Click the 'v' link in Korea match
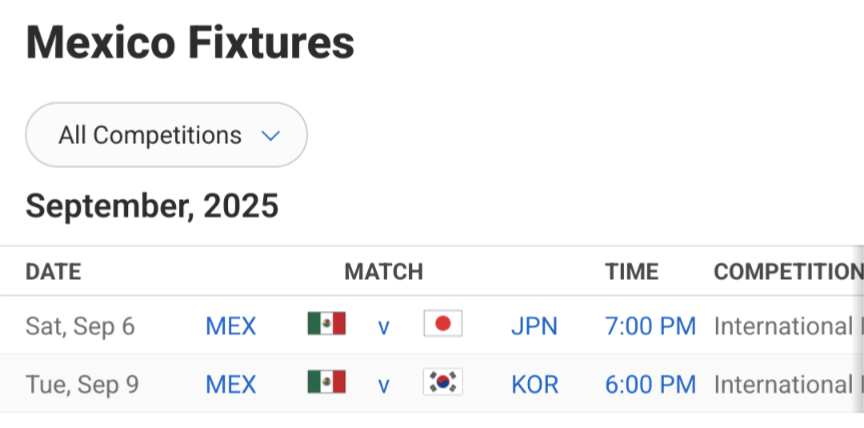864x428 pixels. click(x=384, y=386)
